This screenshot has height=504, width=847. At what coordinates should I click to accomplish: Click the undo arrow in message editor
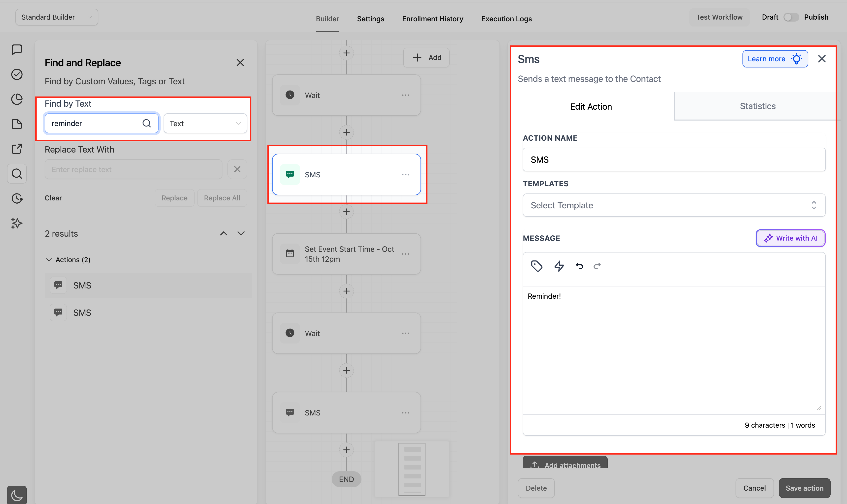click(579, 266)
